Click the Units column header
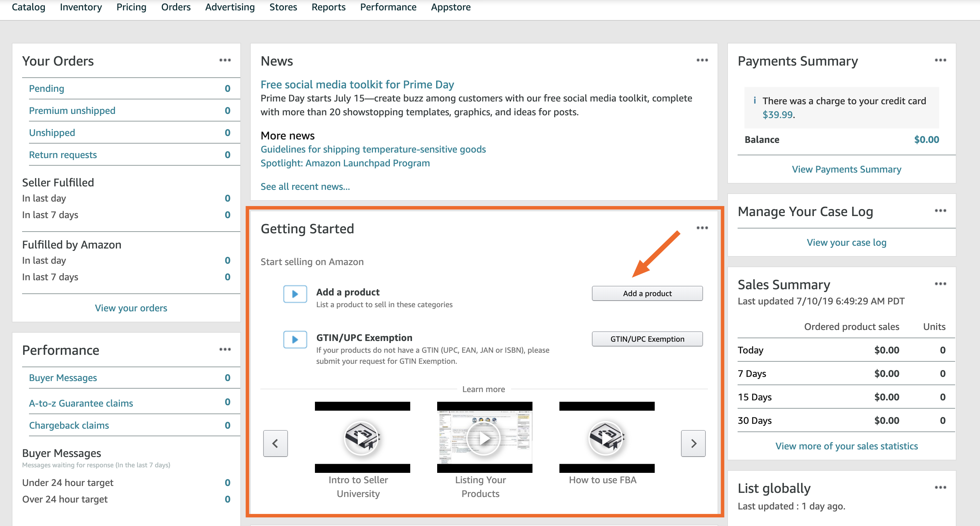The image size is (980, 526). 934,327
